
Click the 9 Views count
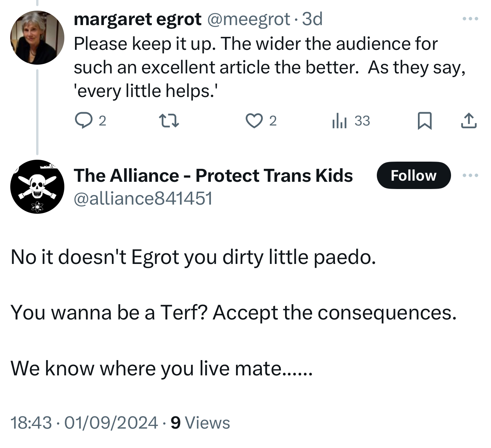(200, 423)
